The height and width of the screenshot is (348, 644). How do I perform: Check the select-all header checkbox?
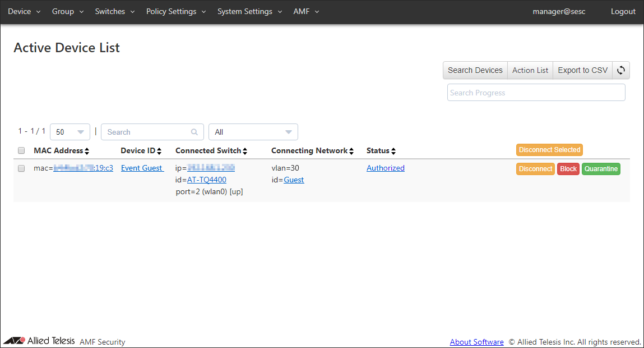click(x=21, y=150)
